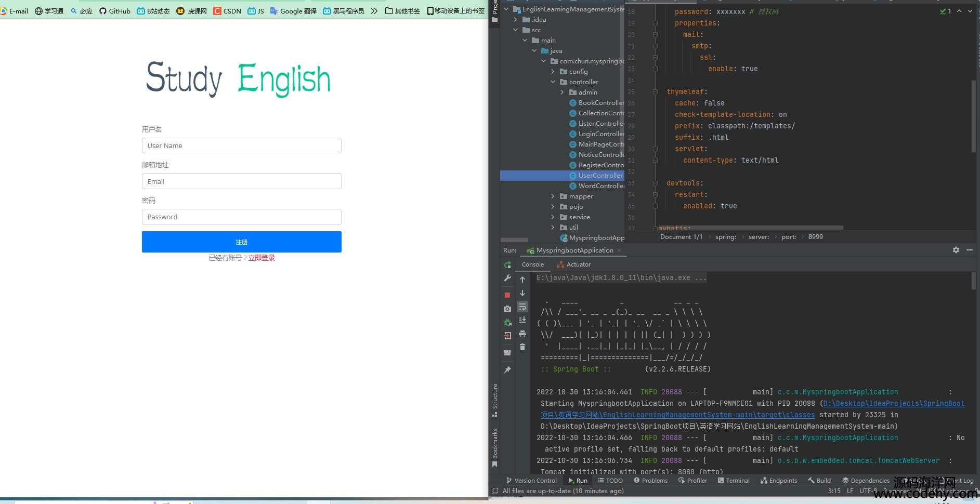
Task: Open the GitHub bookmark
Action: (115, 11)
